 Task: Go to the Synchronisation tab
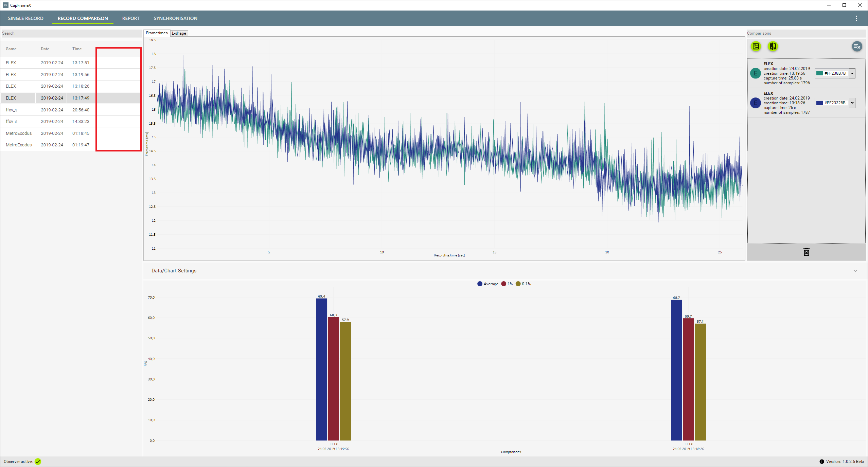(x=175, y=18)
